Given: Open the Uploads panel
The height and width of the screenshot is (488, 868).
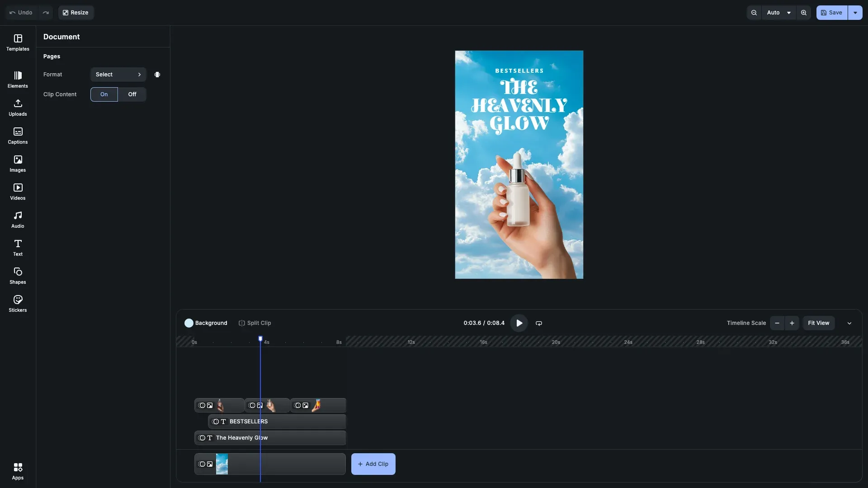Looking at the screenshot, I should 18,107.
